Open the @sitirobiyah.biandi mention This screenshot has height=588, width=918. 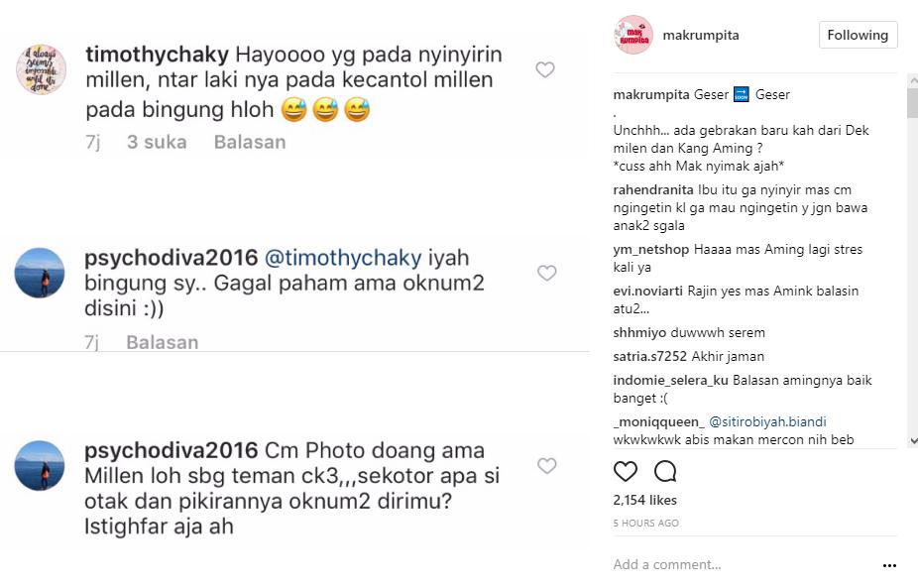click(x=767, y=421)
